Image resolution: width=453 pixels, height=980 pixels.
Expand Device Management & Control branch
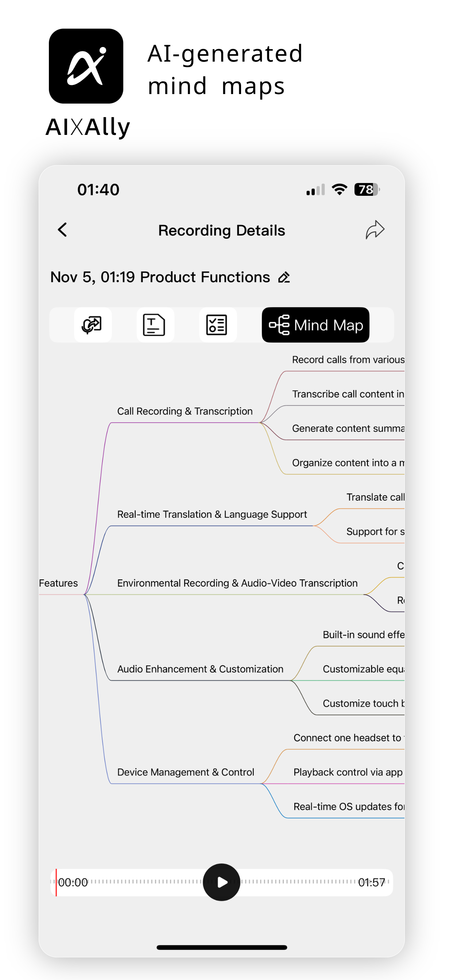pos(185,772)
